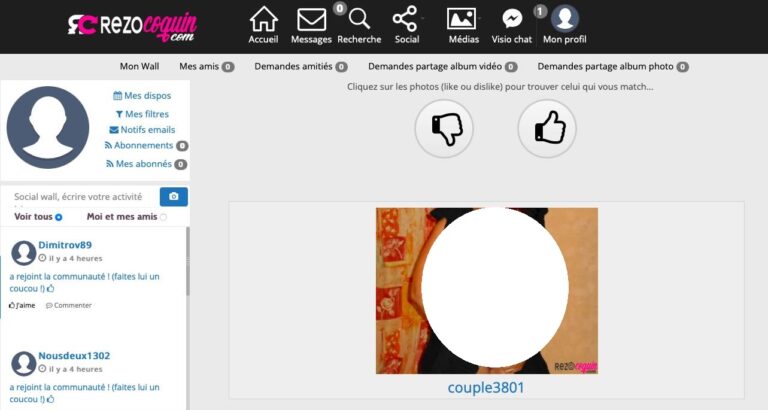Click thumbs up after Nousdeux1302's coucou
Screen dimensions: 768x410
50,399
